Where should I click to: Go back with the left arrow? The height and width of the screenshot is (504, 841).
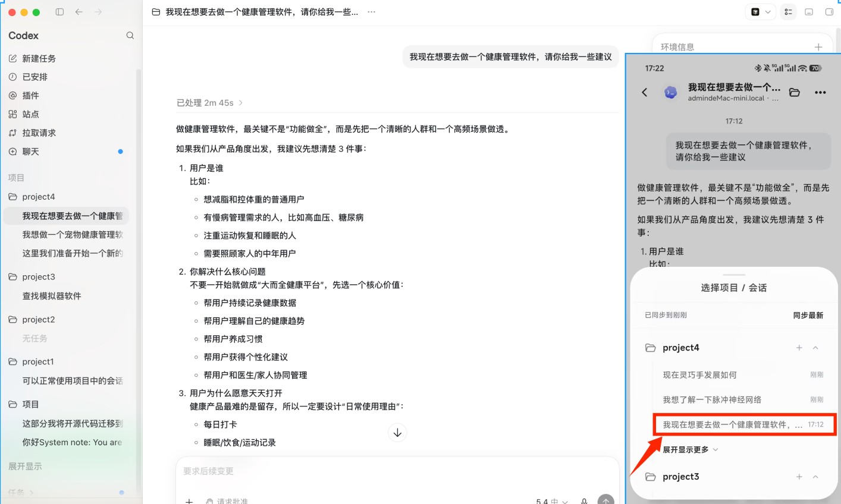79,12
